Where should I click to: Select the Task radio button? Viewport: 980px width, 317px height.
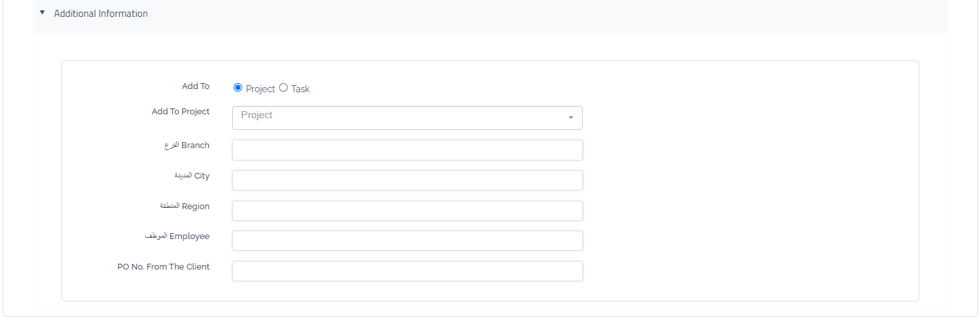pyautogui.click(x=284, y=88)
